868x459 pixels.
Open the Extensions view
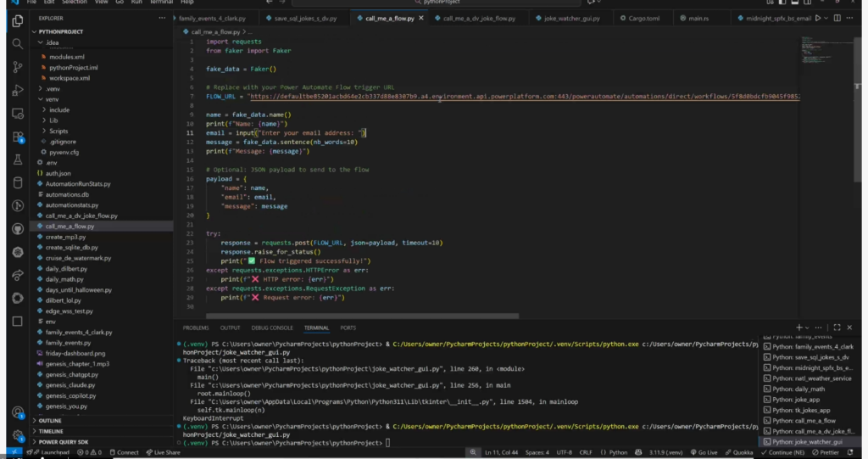[x=17, y=136]
